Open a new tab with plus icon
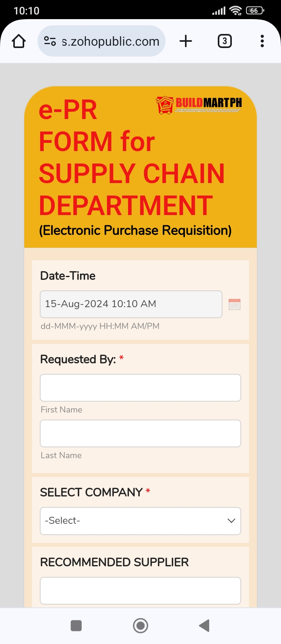 click(x=186, y=41)
